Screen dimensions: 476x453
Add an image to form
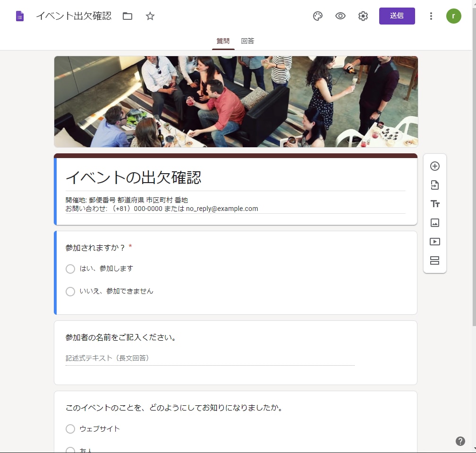click(x=435, y=223)
